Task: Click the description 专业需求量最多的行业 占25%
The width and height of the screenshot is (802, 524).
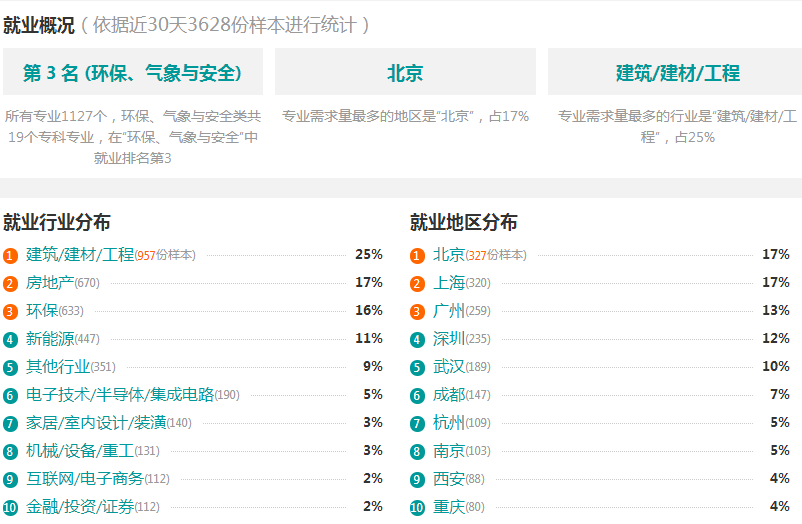Action: click(x=677, y=127)
